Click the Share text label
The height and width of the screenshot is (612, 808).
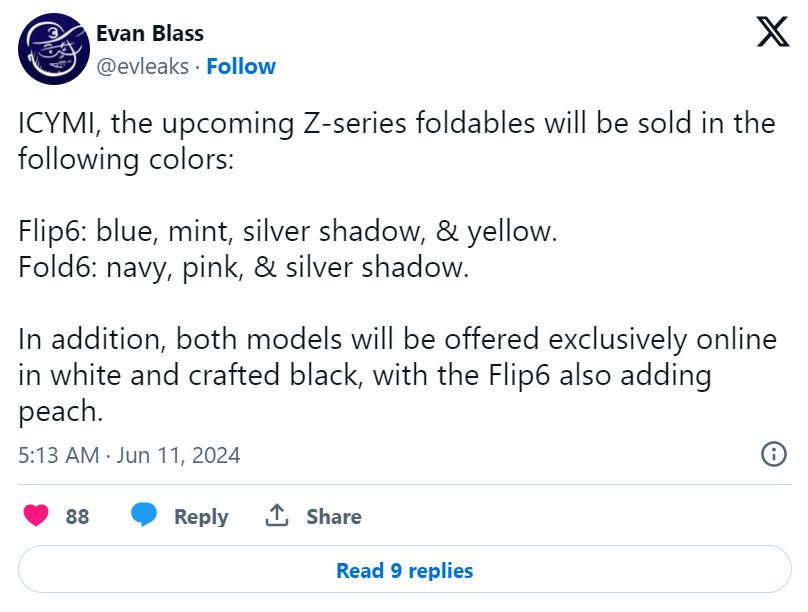tap(334, 517)
